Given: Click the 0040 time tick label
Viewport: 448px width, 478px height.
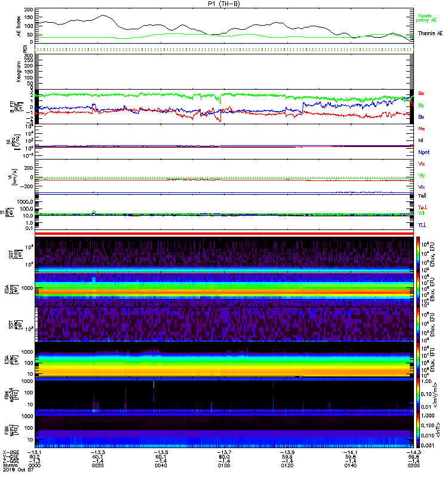Looking at the screenshot, I should tap(161, 466).
